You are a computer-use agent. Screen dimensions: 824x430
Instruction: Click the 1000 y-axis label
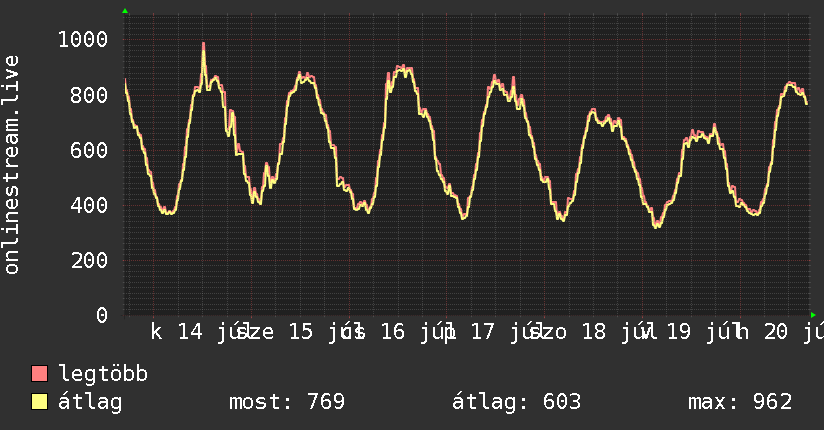coord(83,39)
